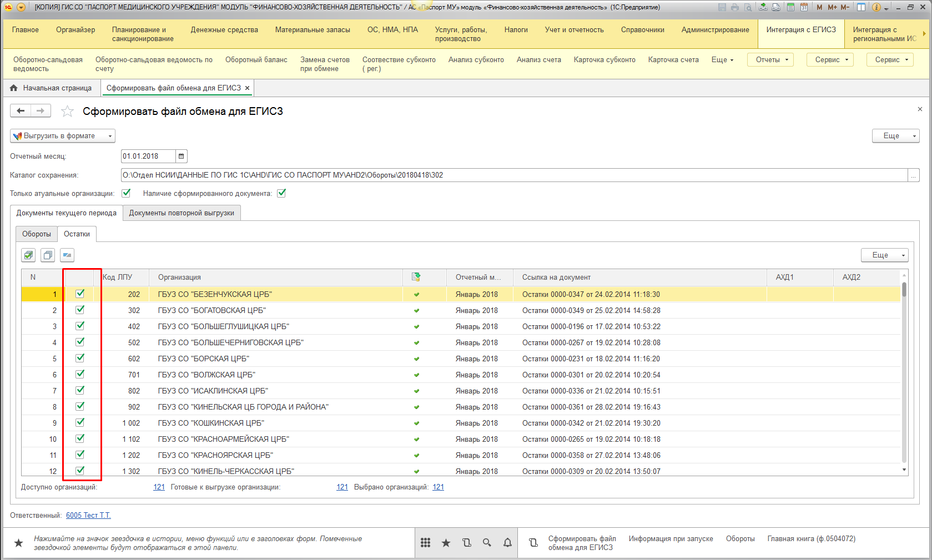932x560 pixels.
Task: Open calendar picker for Отчетный месяц
Action: [x=182, y=157]
